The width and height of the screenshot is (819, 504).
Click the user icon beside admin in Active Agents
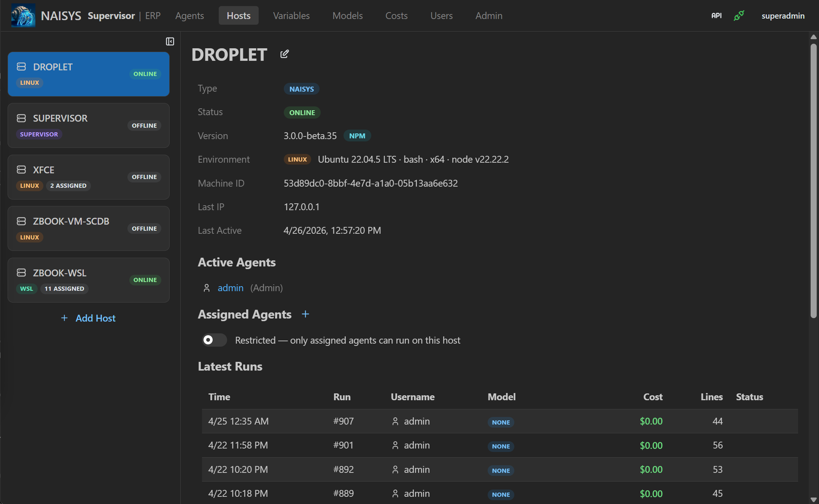coord(207,288)
